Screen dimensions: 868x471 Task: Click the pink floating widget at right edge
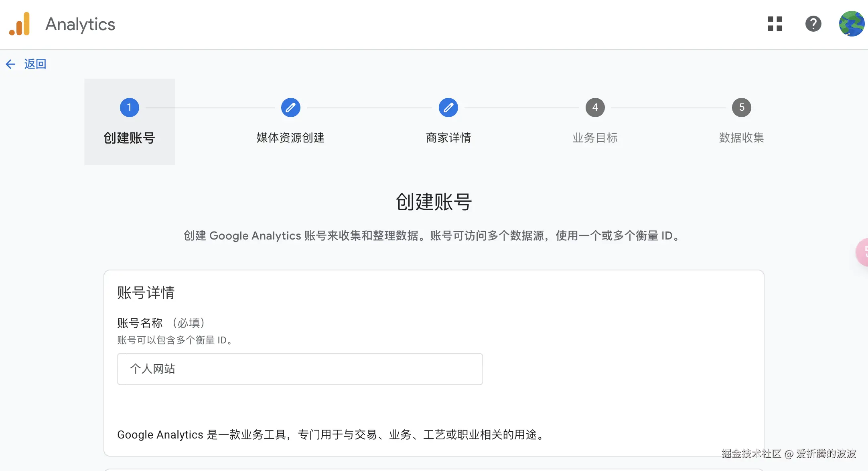click(x=862, y=252)
